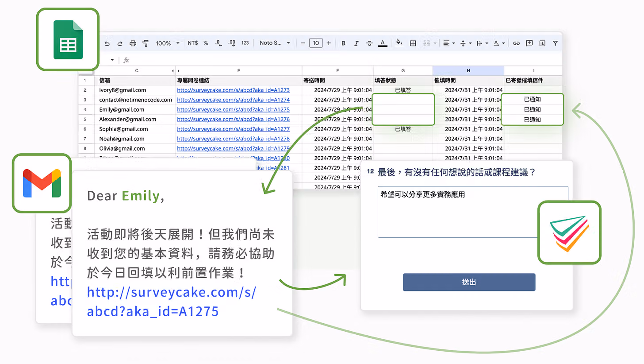Expand hidden columns arrow beside column C
This screenshot has width=644, height=364.
pyautogui.click(x=172, y=71)
